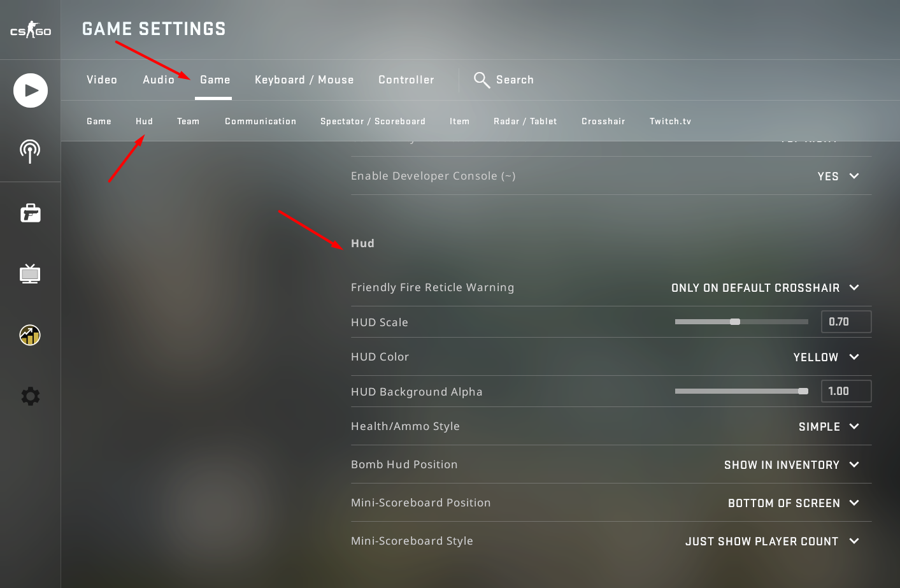Switch to the Keyboard / Mouse tab
The image size is (900, 588).
click(304, 80)
